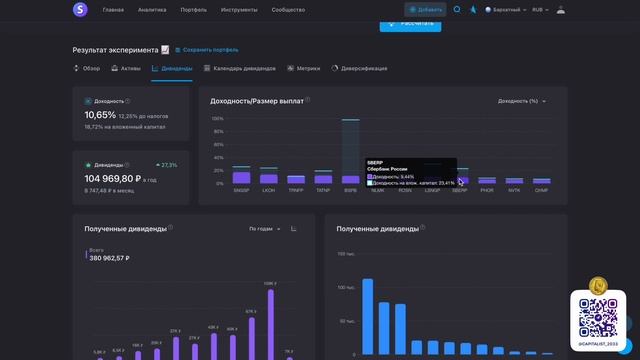This screenshot has height=360, width=640.
Task: Click info icon next to Дивиденды card
Action: [x=127, y=165]
